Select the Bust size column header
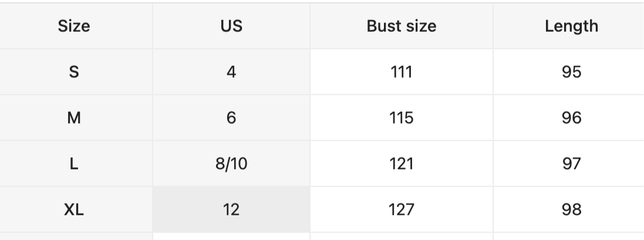The width and height of the screenshot is (644, 240). [402, 26]
